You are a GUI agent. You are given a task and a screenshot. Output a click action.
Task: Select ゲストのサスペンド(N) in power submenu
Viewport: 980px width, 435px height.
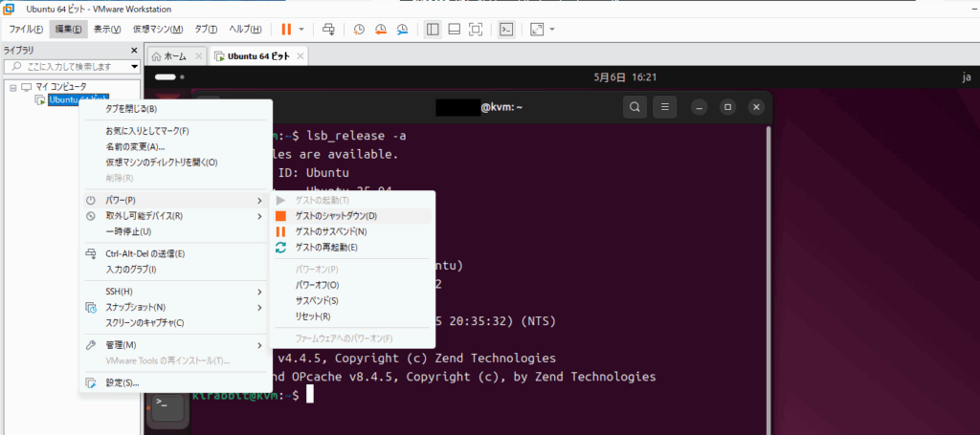point(352,231)
